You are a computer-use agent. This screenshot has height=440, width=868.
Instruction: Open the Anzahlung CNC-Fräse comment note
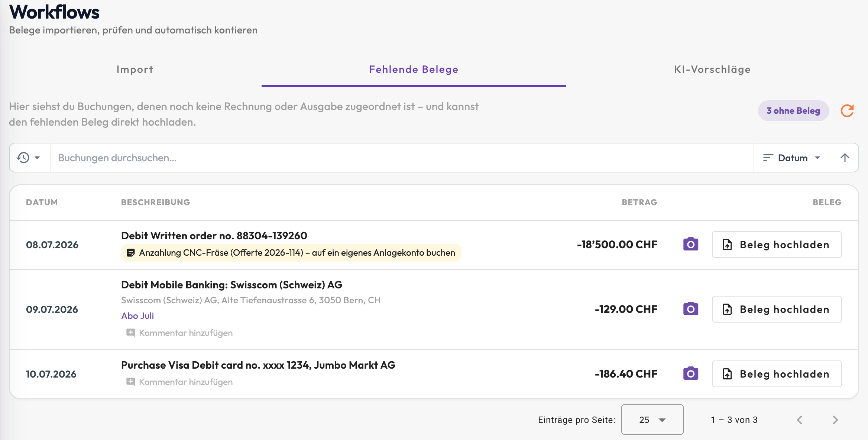(x=291, y=253)
